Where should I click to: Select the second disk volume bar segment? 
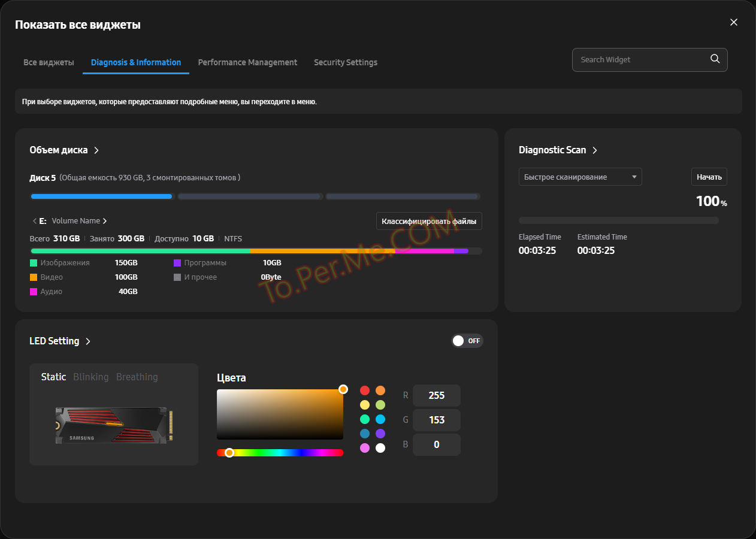click(250, 196)
